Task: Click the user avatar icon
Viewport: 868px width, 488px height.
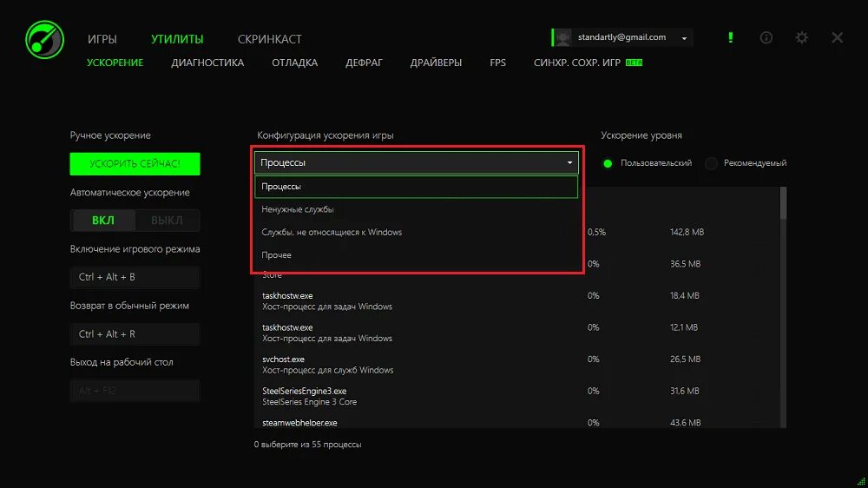Action: 563,37
